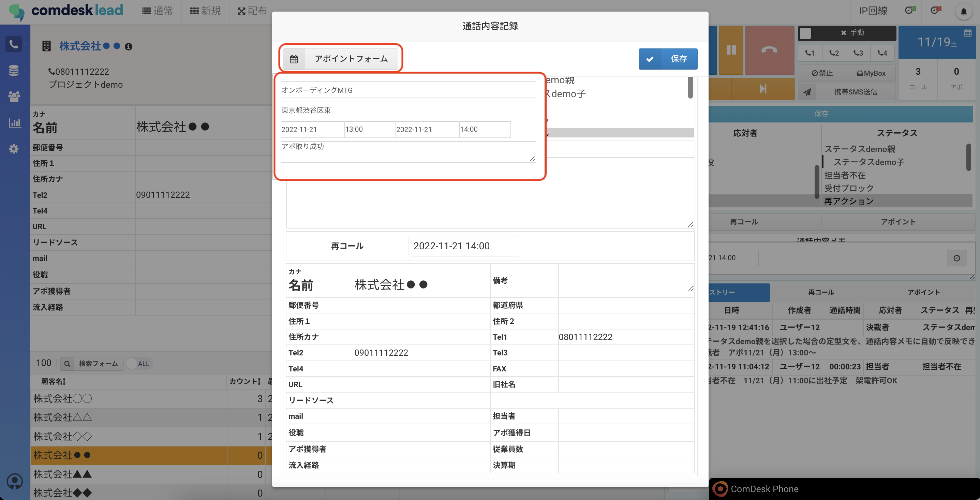Select phone line 3
Viewport: 980px width, 500px height.
point(858,53)
